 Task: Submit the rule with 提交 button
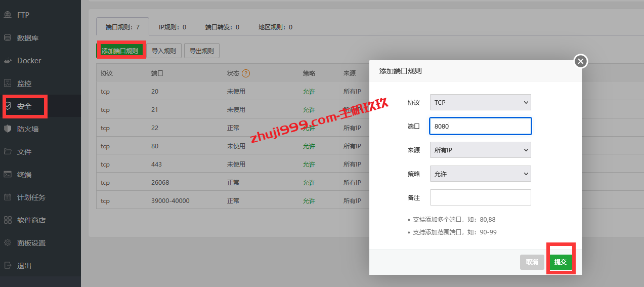(561, 262)
